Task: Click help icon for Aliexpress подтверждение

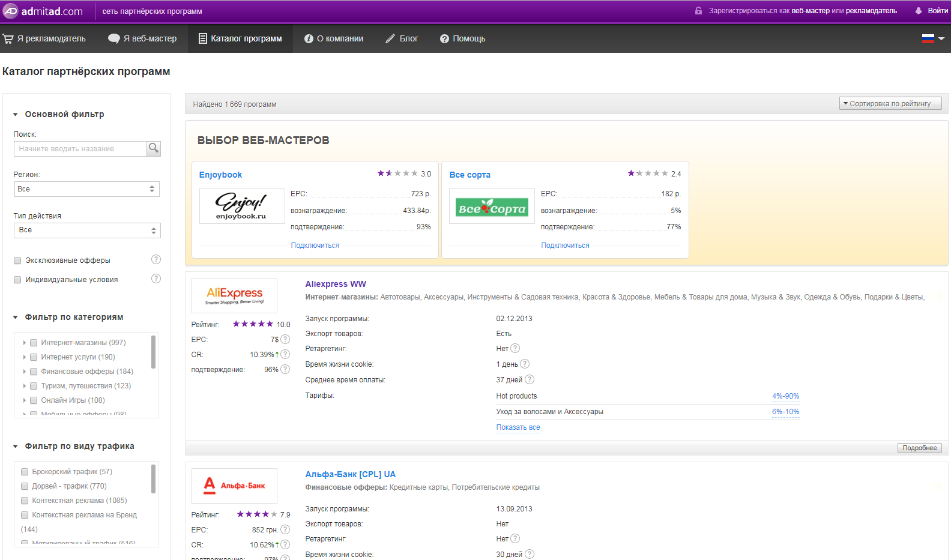Action: 285,369
